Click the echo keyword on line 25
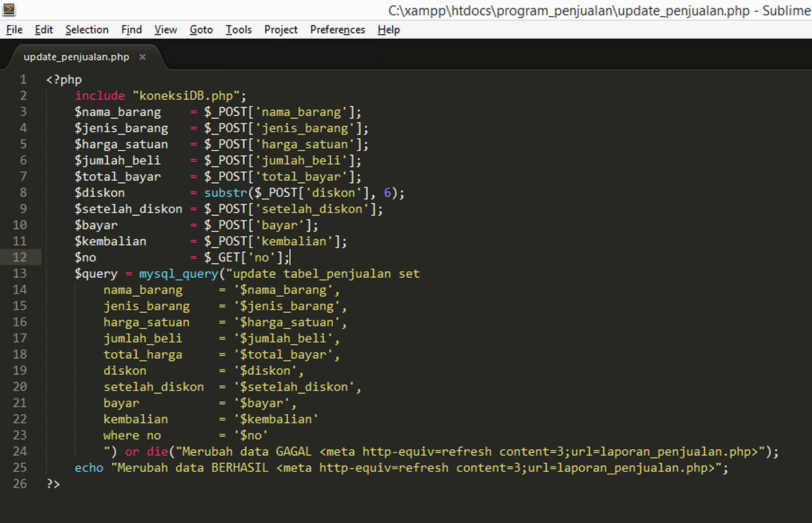The height and width of the screenshot is (523, 812). click(x=89, y=468)
